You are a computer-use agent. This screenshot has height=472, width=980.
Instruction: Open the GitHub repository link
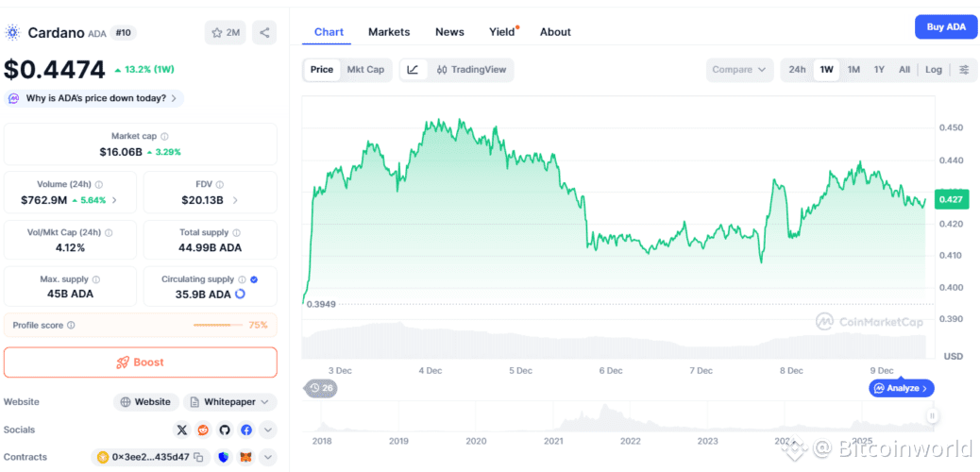225,430
